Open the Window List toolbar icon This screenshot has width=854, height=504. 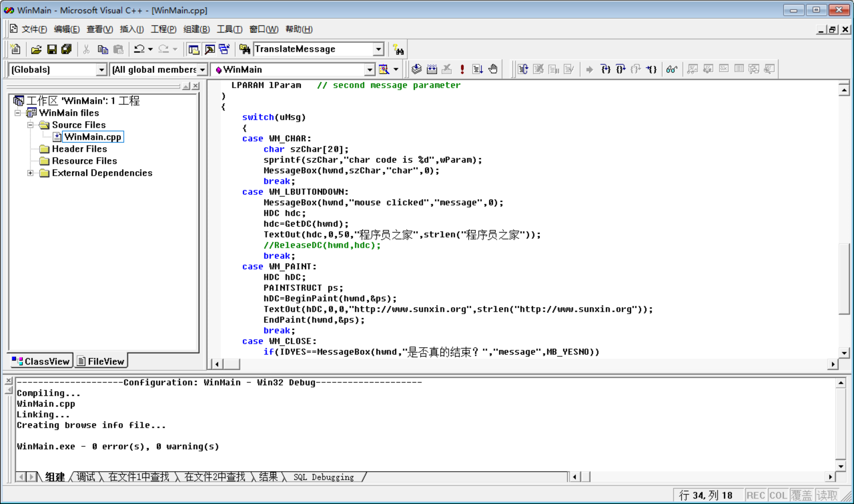225,49
